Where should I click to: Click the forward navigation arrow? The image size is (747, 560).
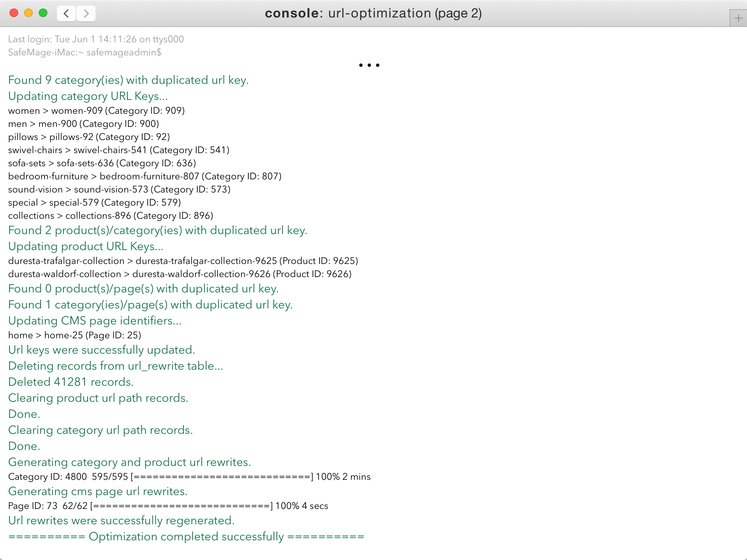(86, 13)
